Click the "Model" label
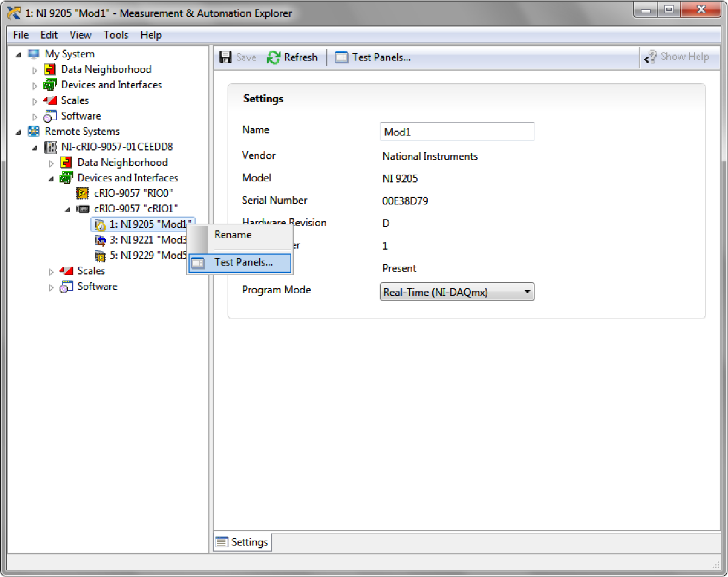This screenshot has height=577, width=728. click(x=257, y=178)
